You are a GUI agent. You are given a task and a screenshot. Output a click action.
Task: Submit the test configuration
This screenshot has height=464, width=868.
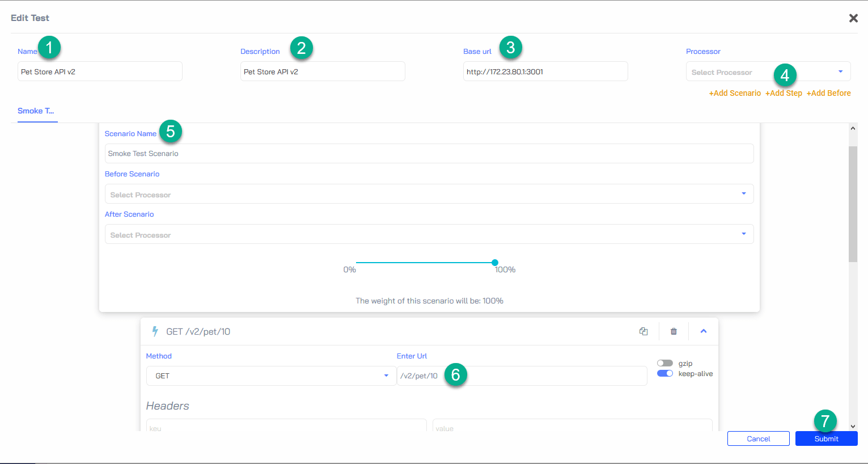825,438
